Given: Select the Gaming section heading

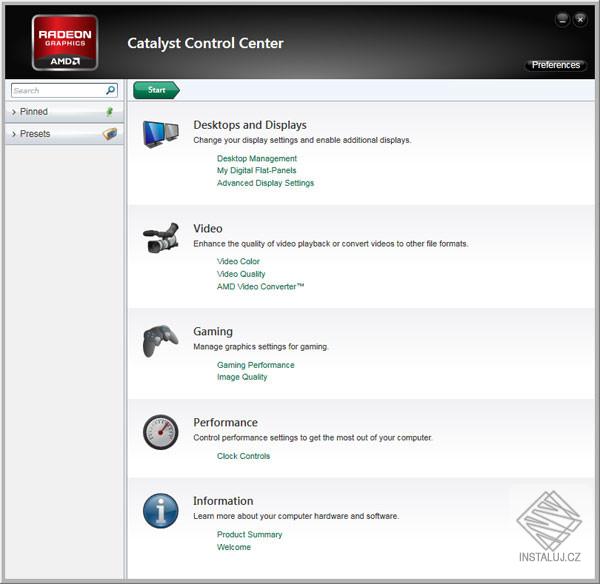Looking at the screenshot, I should [213, 331].
